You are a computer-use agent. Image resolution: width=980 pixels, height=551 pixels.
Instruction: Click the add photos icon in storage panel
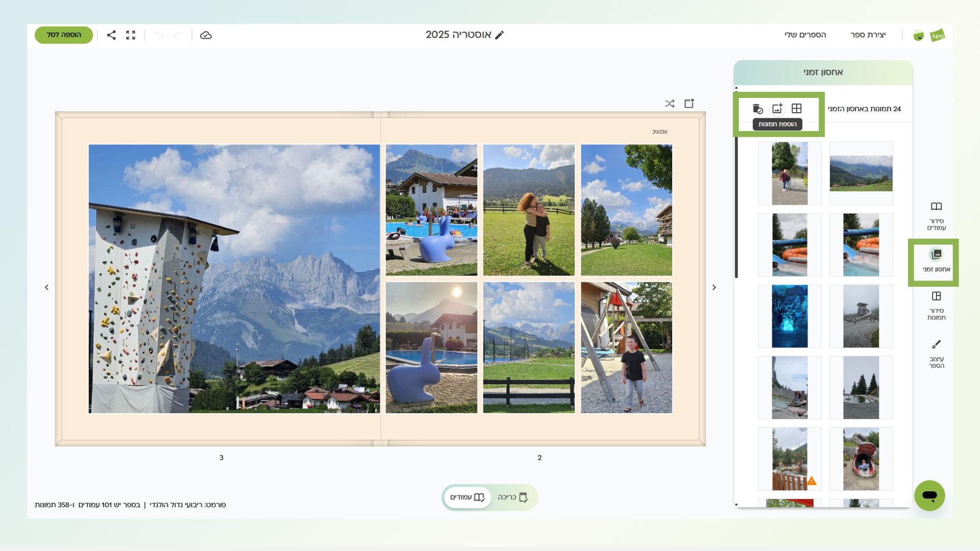tap(777, 109)
